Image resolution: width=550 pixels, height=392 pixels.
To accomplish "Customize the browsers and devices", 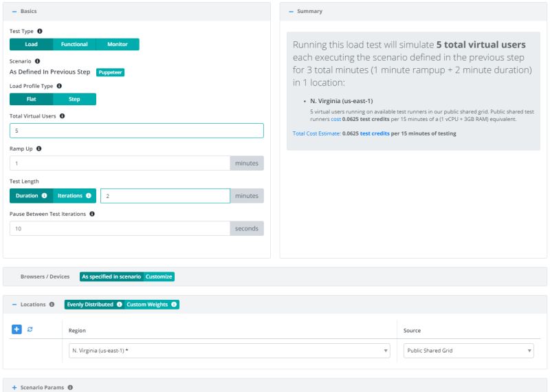I will pos(159,276).
